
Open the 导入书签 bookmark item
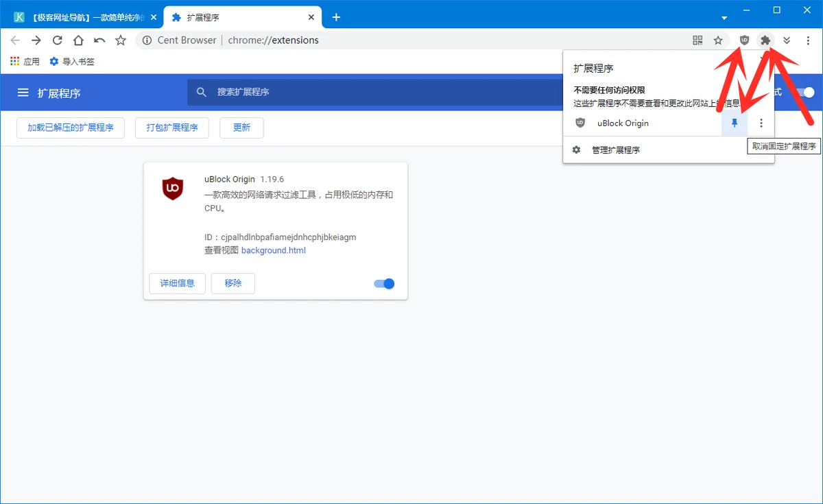coord(72,62)
